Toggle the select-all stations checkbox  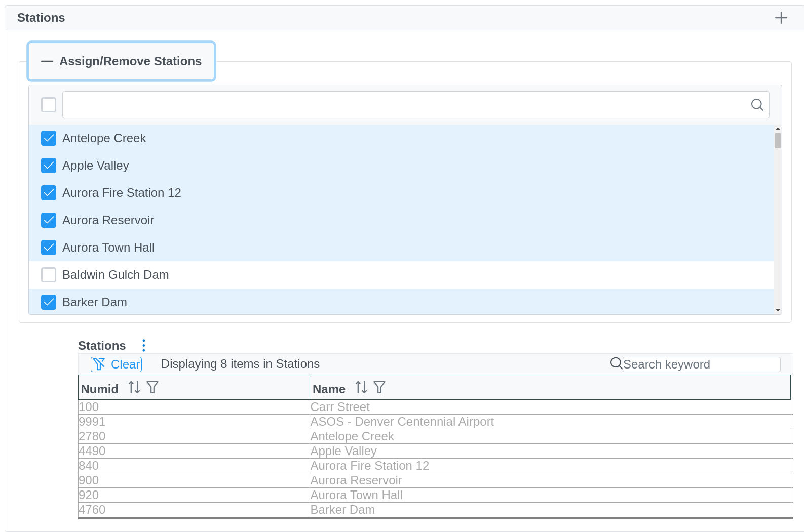pos(49,105)
